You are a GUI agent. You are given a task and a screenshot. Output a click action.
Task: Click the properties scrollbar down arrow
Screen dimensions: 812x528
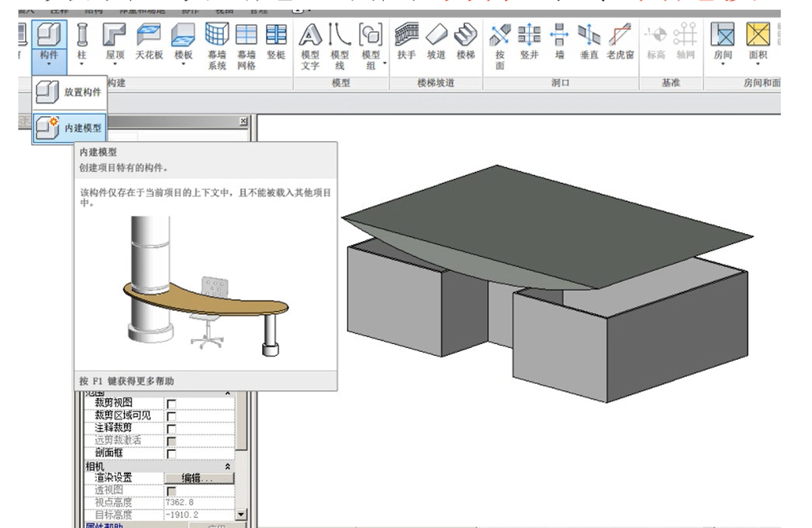[241, 515]
